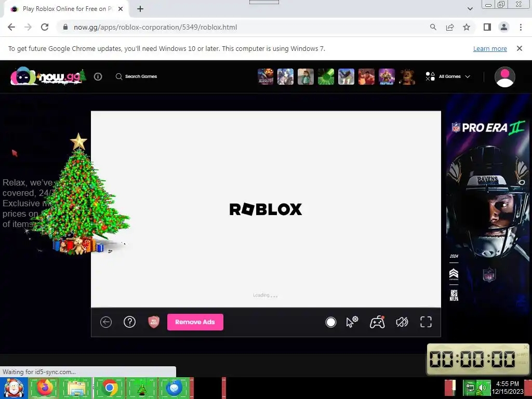The height and width of the screenshot is (399, 532).
Task: Open the Chrome profile button
Action: 504,27
